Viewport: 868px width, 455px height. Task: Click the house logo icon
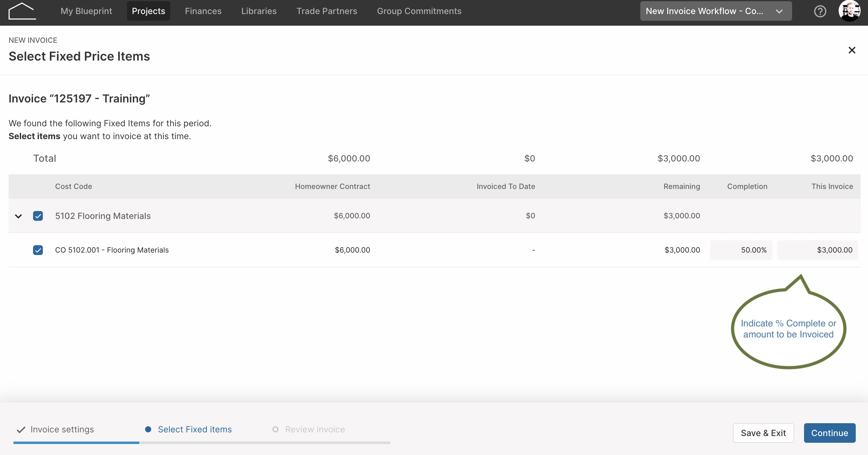coord(22,11)
